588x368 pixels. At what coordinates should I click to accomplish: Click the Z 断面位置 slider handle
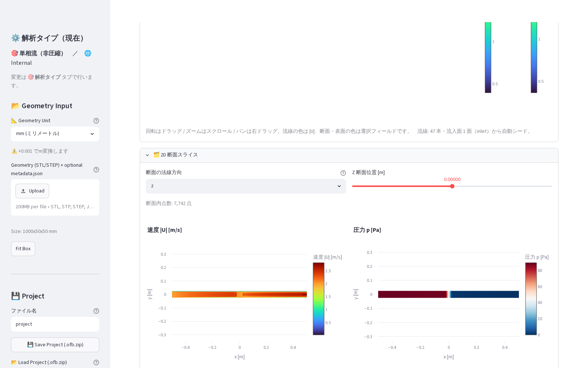pyautogui.click(x=452, y=186)
